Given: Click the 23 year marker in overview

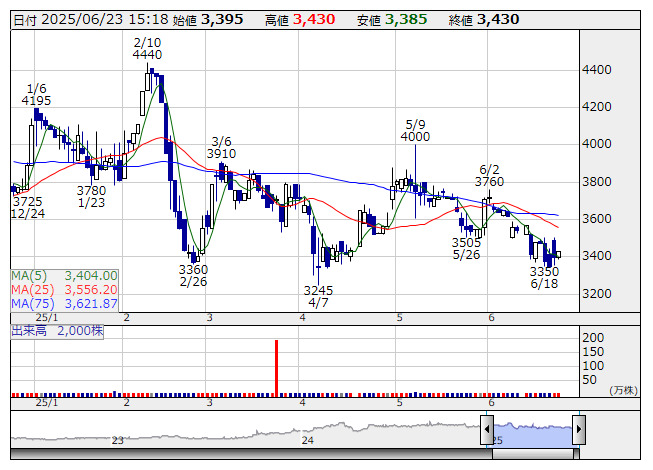Looking at the screenshot, I should tap(118, 440).
